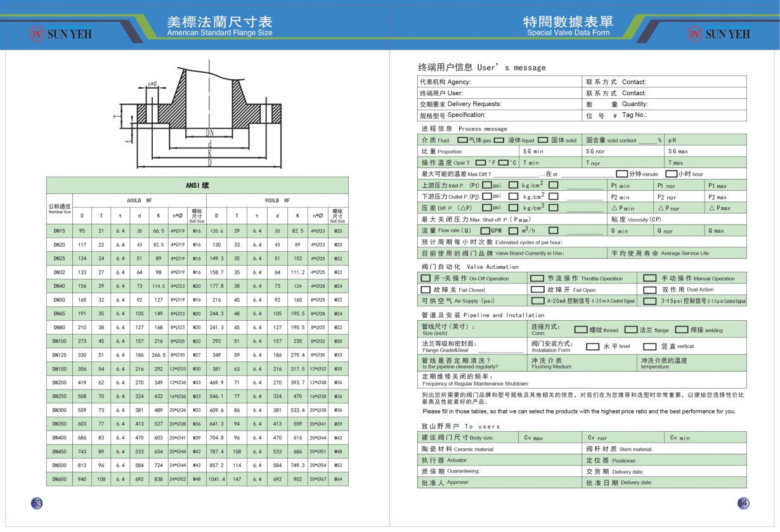This screenshot has width=780, height=532.
Task: Click the SUN YEH logo on the left header
Action: coord(59,34)
